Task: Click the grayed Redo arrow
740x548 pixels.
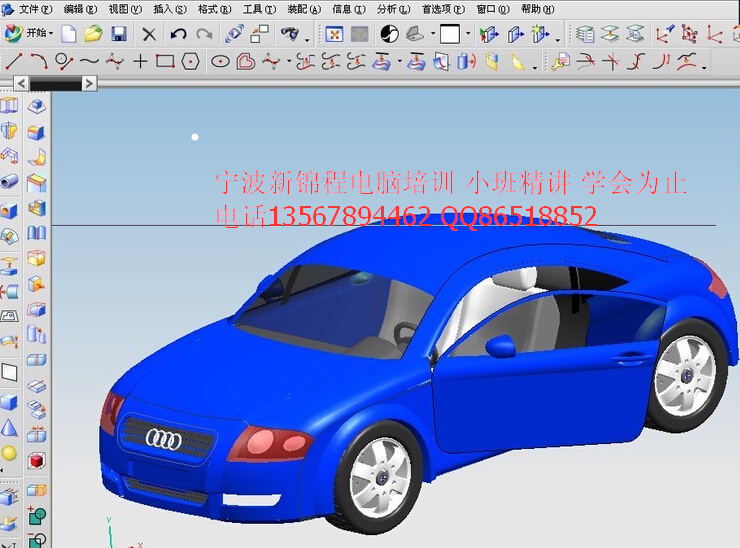Action: click(204, 34)
